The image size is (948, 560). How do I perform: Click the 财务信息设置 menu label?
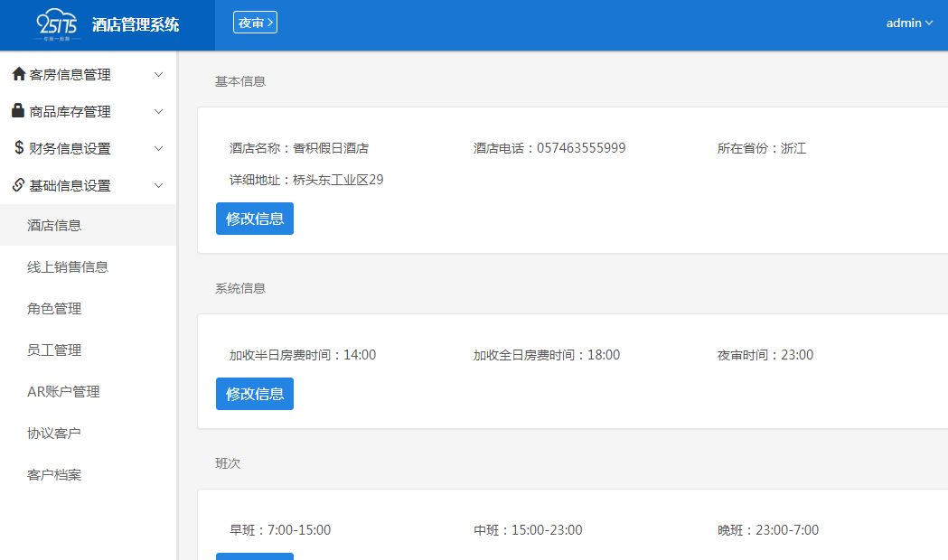pyautogui.click(x=70, y=149)
